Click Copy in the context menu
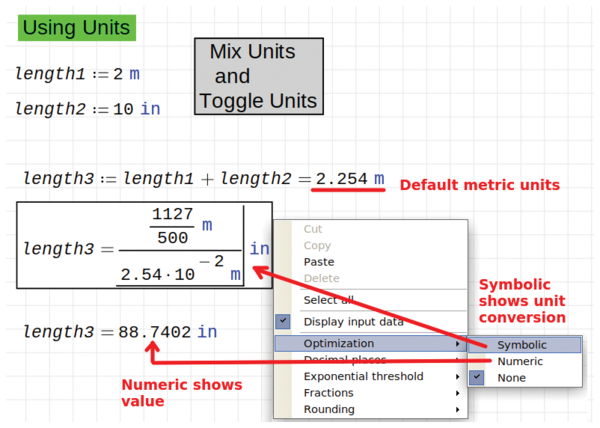Image resolution: width=600 pixels, height=428 pixels. [317, 245]
